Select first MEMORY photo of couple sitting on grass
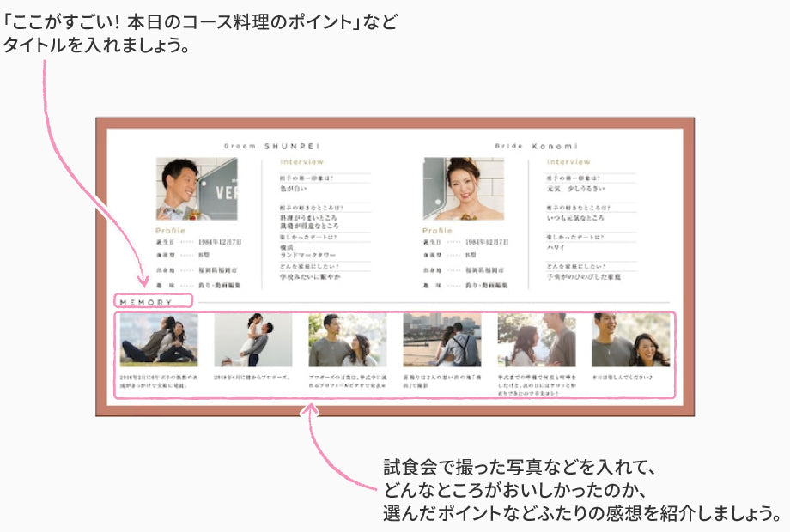Screen dimensions: 790x532 159,340
